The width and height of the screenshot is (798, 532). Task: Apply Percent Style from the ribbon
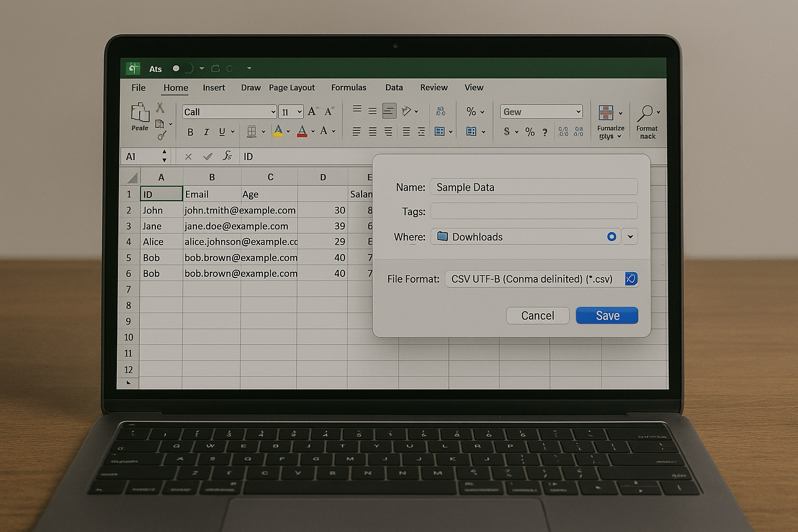pyautogui.click(x=530, y=132)
